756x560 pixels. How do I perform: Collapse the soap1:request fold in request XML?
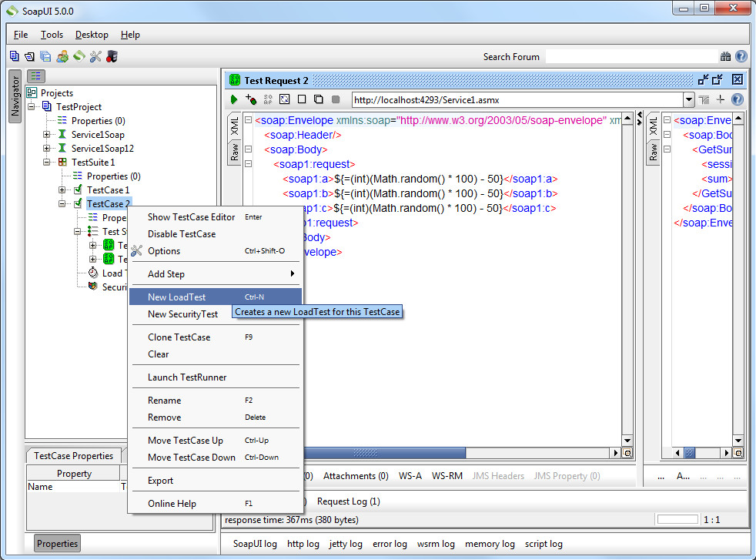[x=249, y=163]
